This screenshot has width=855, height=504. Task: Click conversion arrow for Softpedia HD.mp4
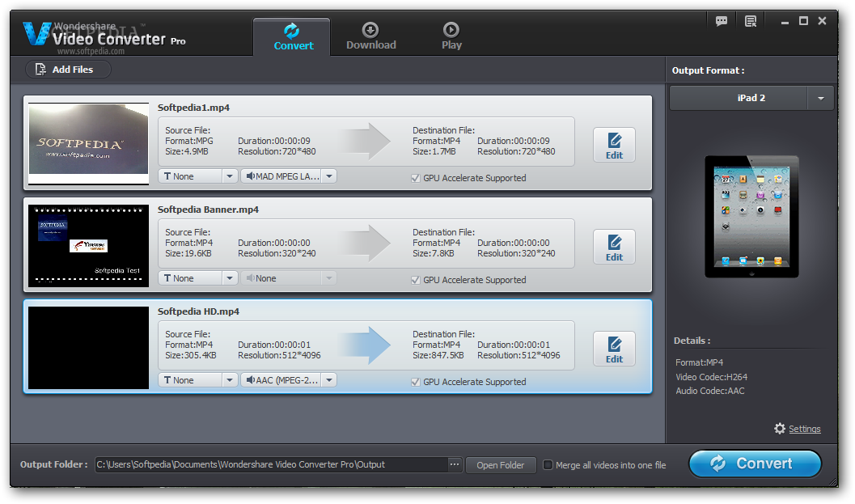pyautogui.click(x=365, y=345)
